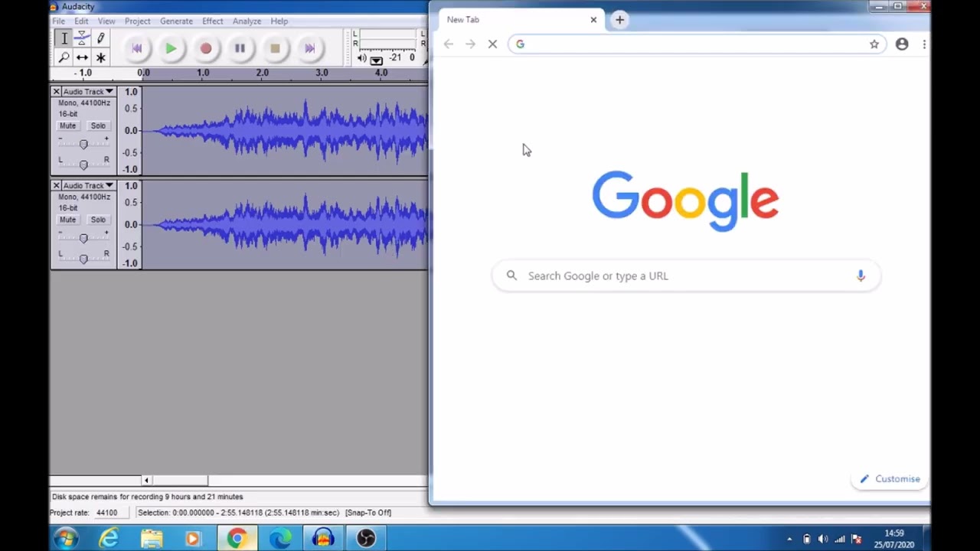The width and height of the screenshot is (980, 551).
Task: Skip to start of the Audacity project
Action: 137,48
